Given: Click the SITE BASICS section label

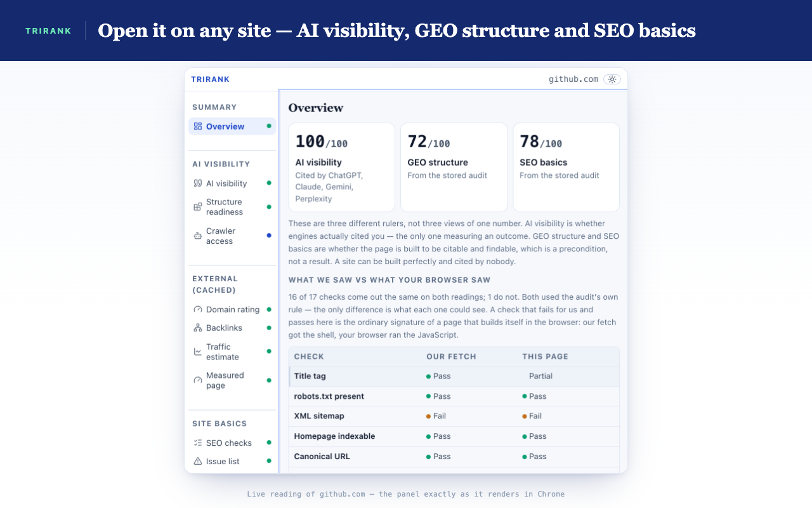Looking at the screenshot, I should coord(219,424).
